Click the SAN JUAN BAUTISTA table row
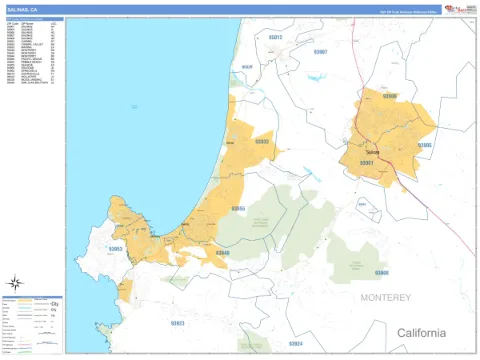 30,83
